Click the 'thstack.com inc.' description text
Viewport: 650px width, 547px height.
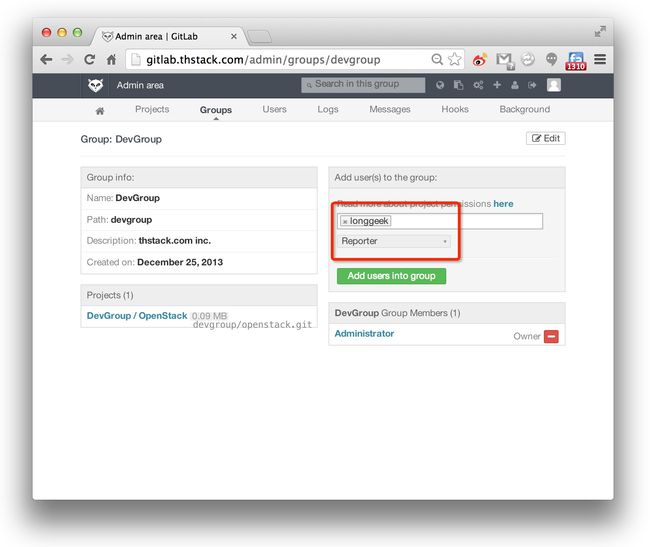(175, 241)
